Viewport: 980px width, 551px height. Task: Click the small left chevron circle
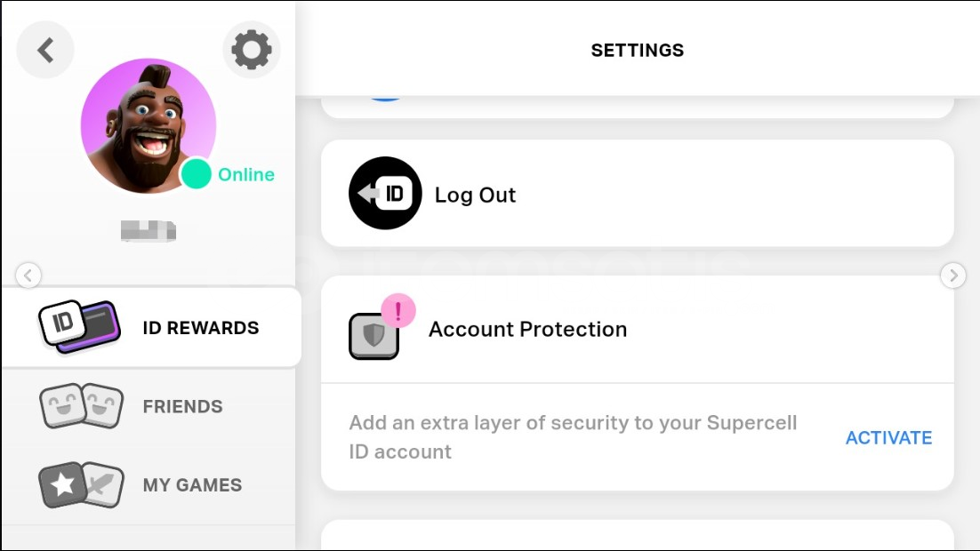pos(28,275)
